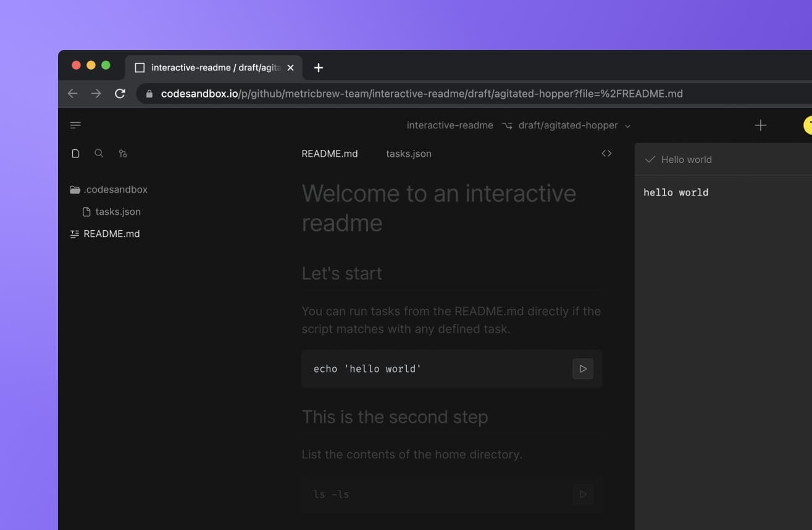Expand the draft/agitated-hopper branch dropdown
The image size is (812, 530).
pyautogui.click(x=627, y=125)
